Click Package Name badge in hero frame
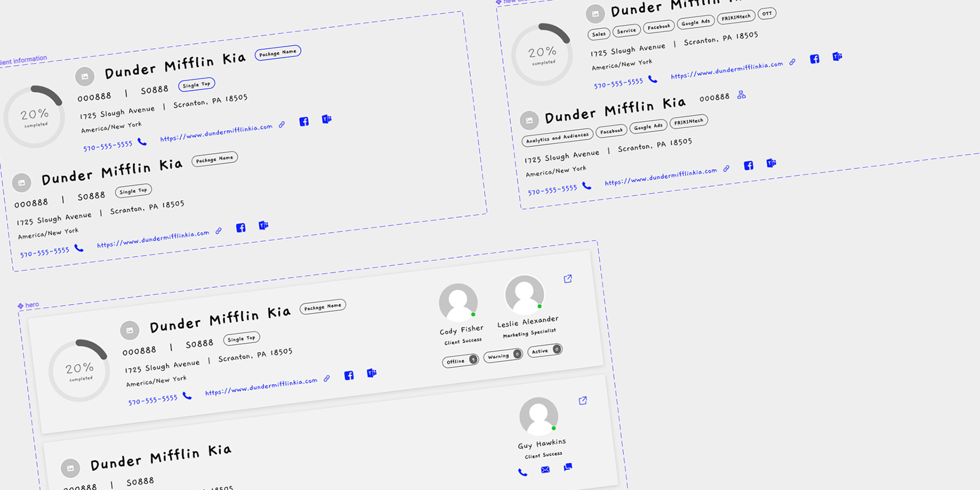Screen dimensions: 980x490 click(322, 306)
